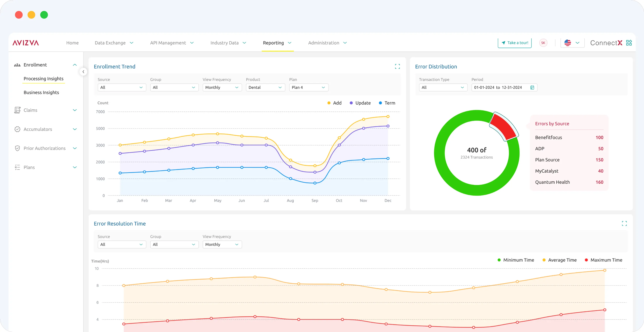
Task: Expand Error Resolution Time chart fullscreen
Action: pos(624,223)
